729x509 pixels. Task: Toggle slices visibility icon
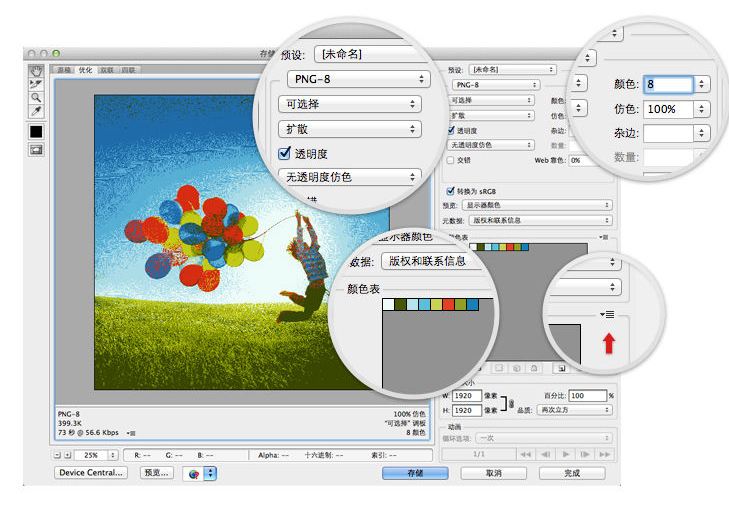tap(36, 150)
